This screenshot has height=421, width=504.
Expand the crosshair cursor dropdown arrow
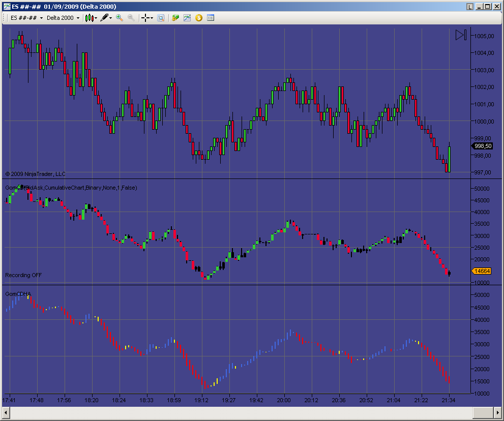[152, 18]
